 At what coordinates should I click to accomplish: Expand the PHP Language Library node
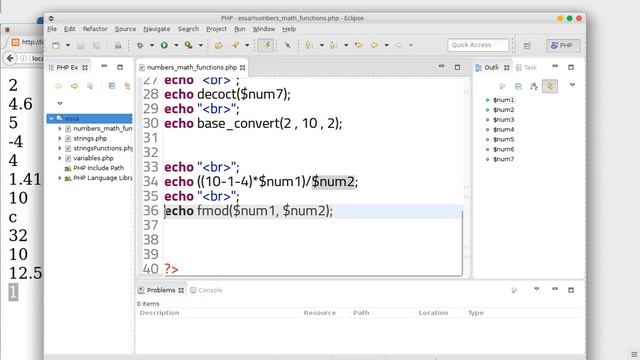coord(60,178)
